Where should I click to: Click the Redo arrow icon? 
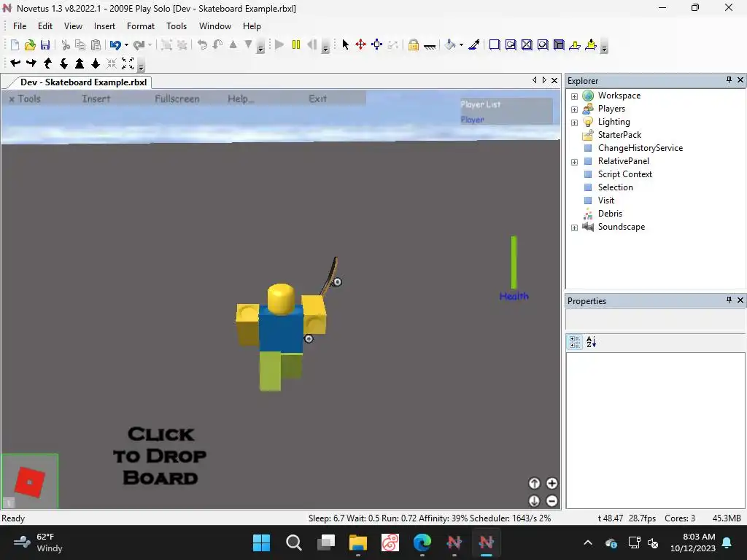pyautogui.click(x=139, y=44)
